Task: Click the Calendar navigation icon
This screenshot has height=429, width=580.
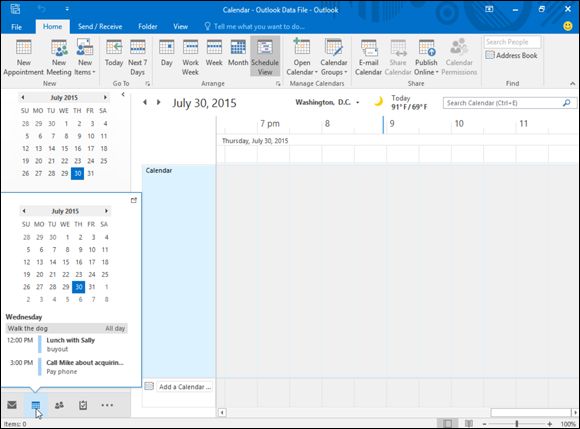Action: coord(36,405)
